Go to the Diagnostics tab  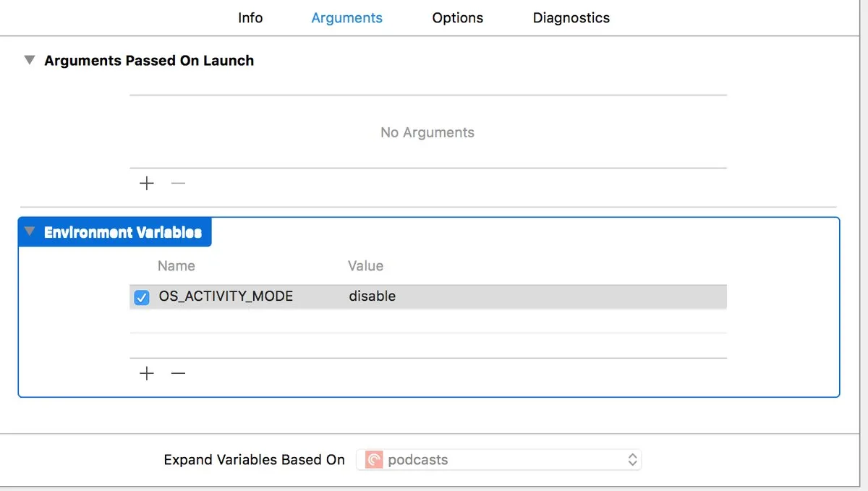click(571, 18)
